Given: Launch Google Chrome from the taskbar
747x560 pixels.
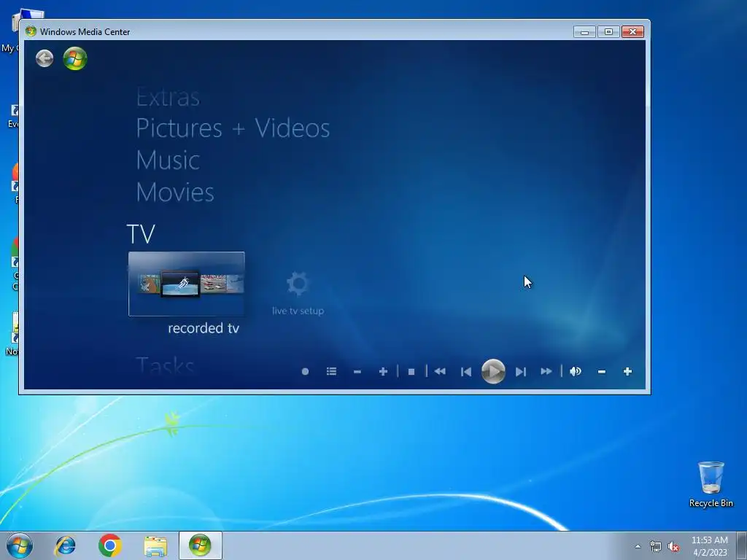Looking at the screenshot, I should click(x=110, y=545).
